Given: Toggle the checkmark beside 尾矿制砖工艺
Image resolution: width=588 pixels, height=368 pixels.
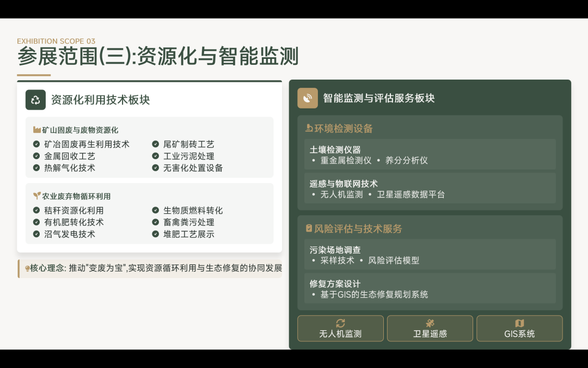Looking at the screenshot, I should coord(157,144).
